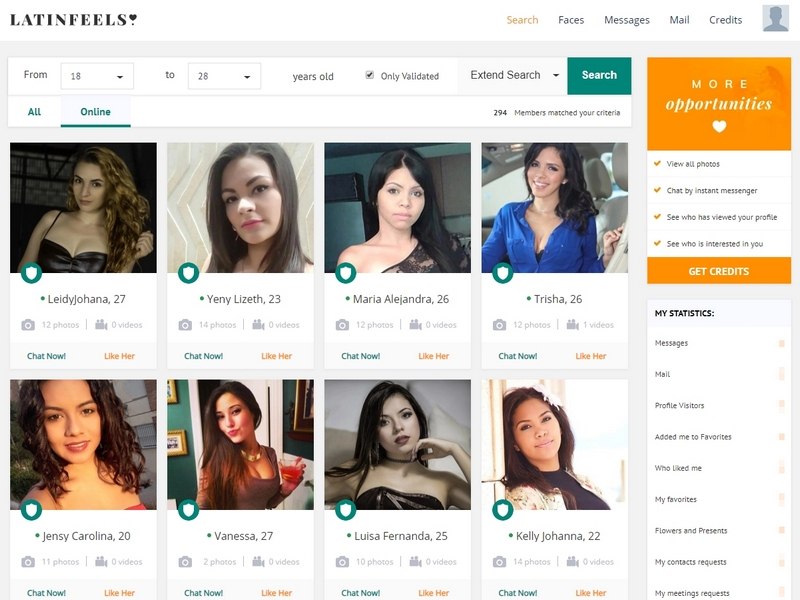Click the white heart in More Opportunities banner
This screenshot has height=600, width=800.
coord(719,127)
